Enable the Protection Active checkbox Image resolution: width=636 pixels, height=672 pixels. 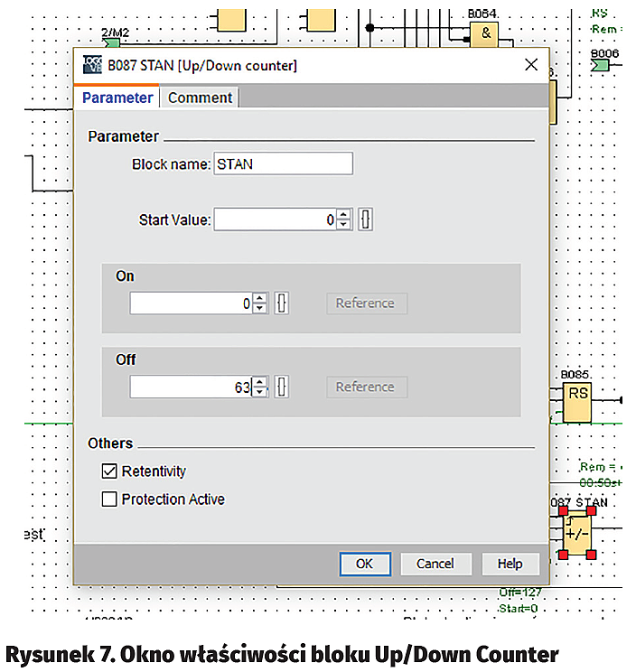(x=110, y=499)
